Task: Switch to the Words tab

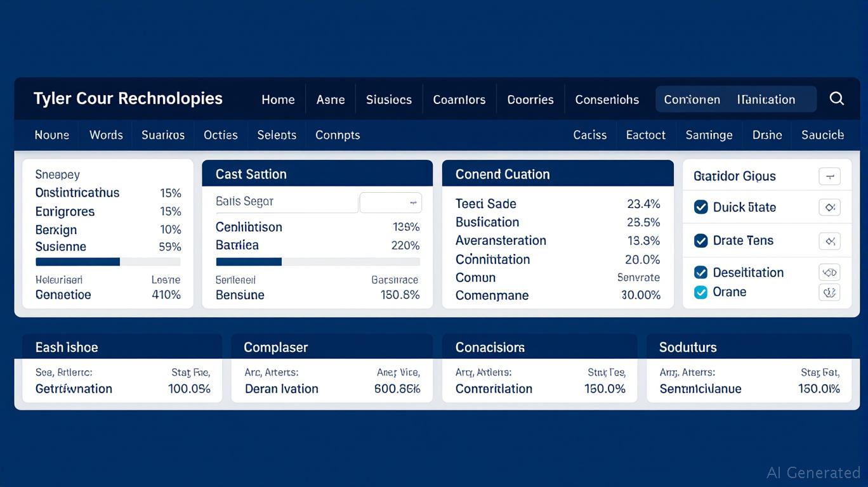Action: tap(106, 135)
